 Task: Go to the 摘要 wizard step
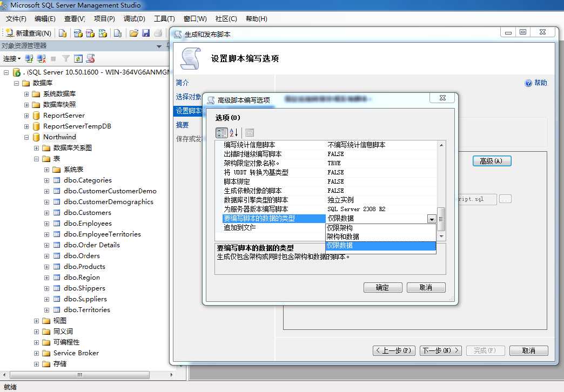point(182,125)
